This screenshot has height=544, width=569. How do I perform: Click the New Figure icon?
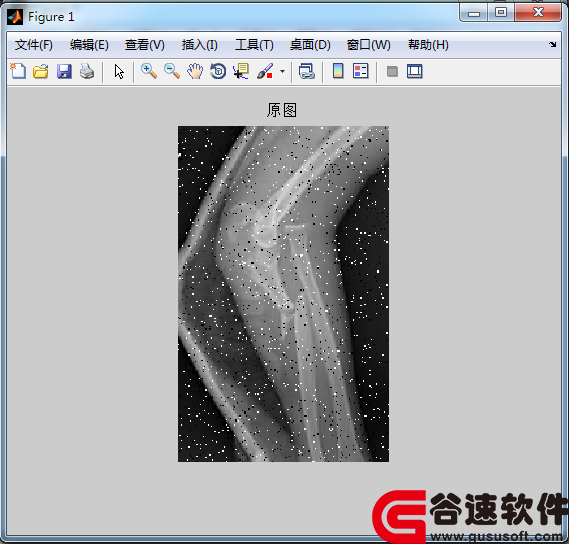pos(18,71)
